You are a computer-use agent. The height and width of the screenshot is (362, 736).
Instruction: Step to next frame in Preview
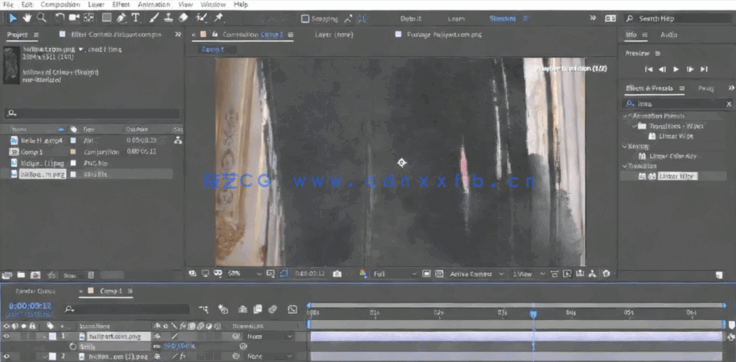pos(690,69)
